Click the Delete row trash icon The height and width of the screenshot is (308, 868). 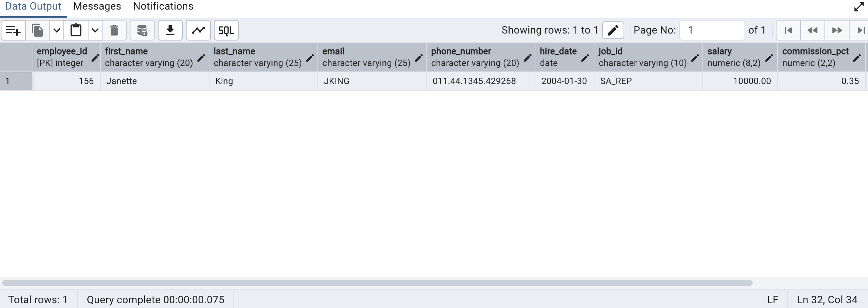click(x=114, y=30)
